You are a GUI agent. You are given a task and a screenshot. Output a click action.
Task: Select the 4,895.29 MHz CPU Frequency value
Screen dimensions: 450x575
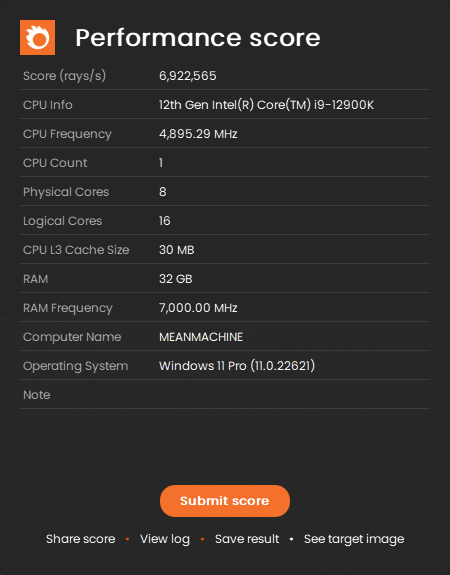tap(198, 134)
